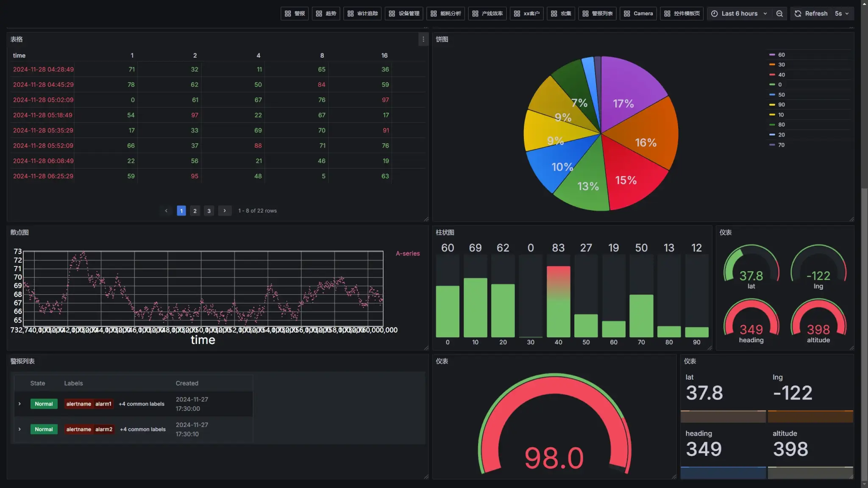Click the zoom out time range icon
The height and width of the screenshot is (488, 868).
point(779,14)
